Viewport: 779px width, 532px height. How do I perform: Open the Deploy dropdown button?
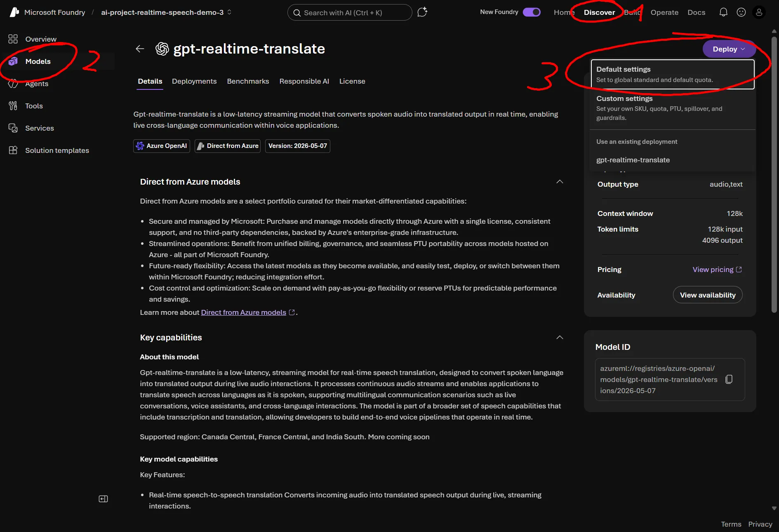[729, 49]
